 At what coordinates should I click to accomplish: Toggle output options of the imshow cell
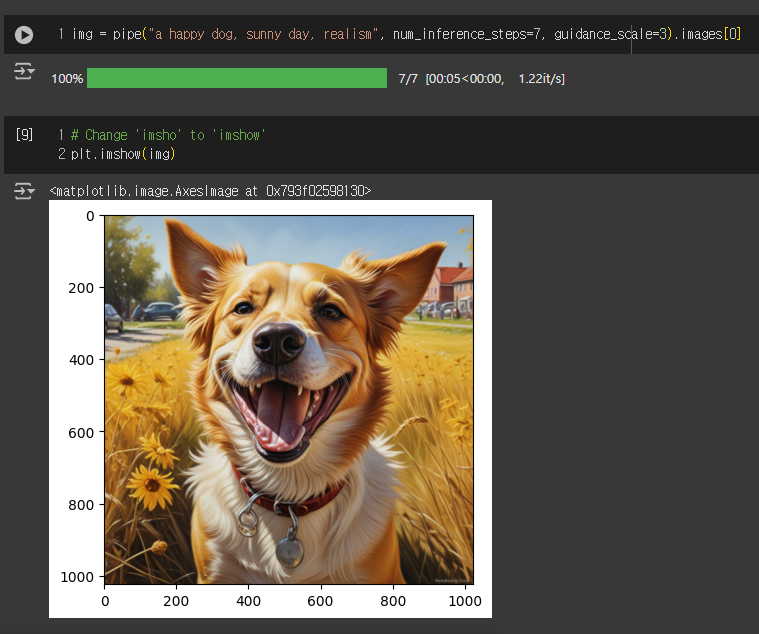(x=24, y=191)
